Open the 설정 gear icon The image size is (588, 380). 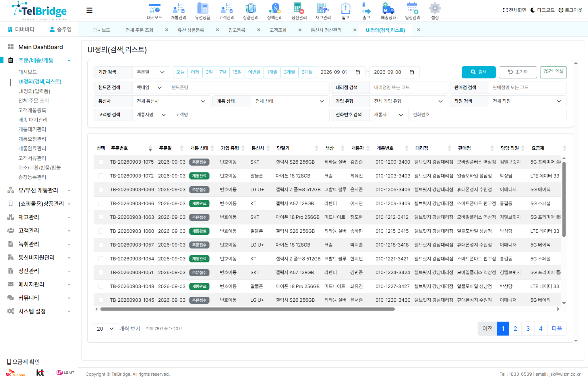tap(435, 11)
